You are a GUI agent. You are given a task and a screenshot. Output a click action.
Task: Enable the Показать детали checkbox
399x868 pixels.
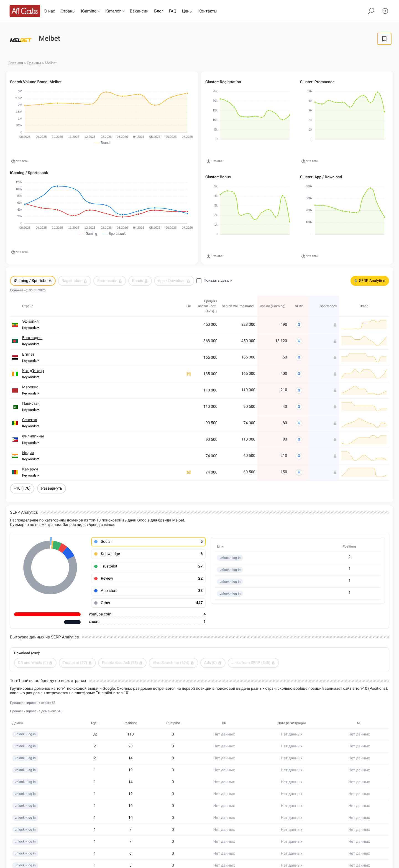[x=199, y=281]
